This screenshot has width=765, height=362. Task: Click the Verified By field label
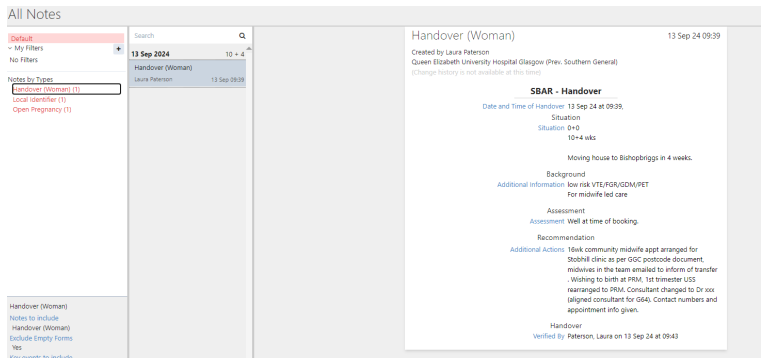[x=548, y=336]
